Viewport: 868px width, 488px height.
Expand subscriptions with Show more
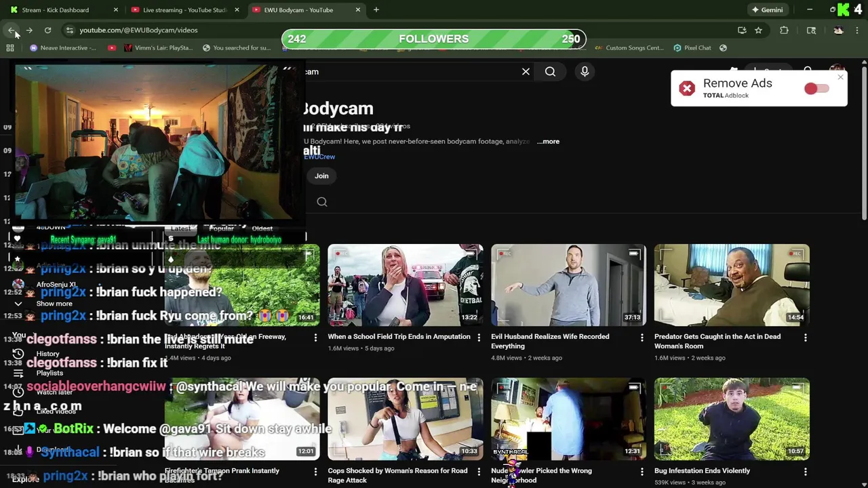54,304
